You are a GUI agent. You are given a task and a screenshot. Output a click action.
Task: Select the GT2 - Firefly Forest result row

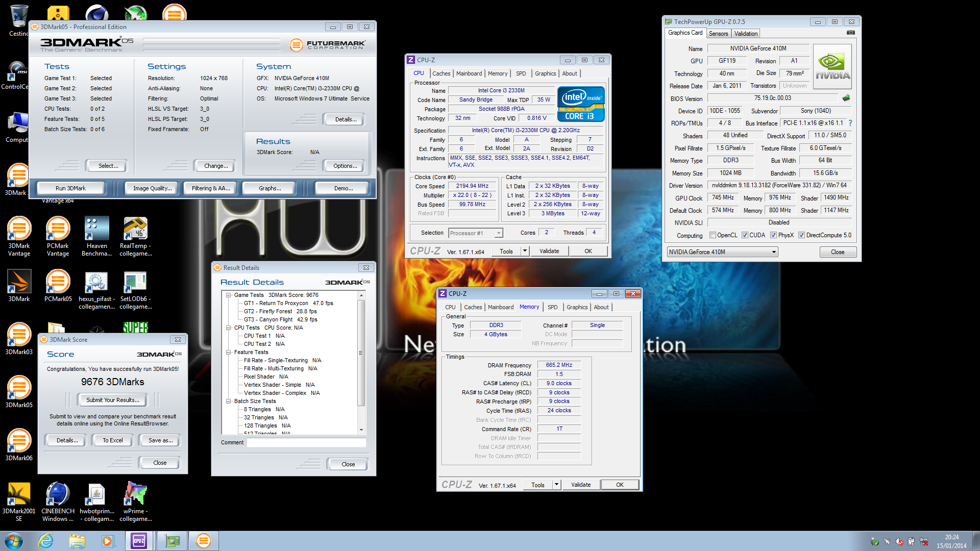click(x=280, y=312)
